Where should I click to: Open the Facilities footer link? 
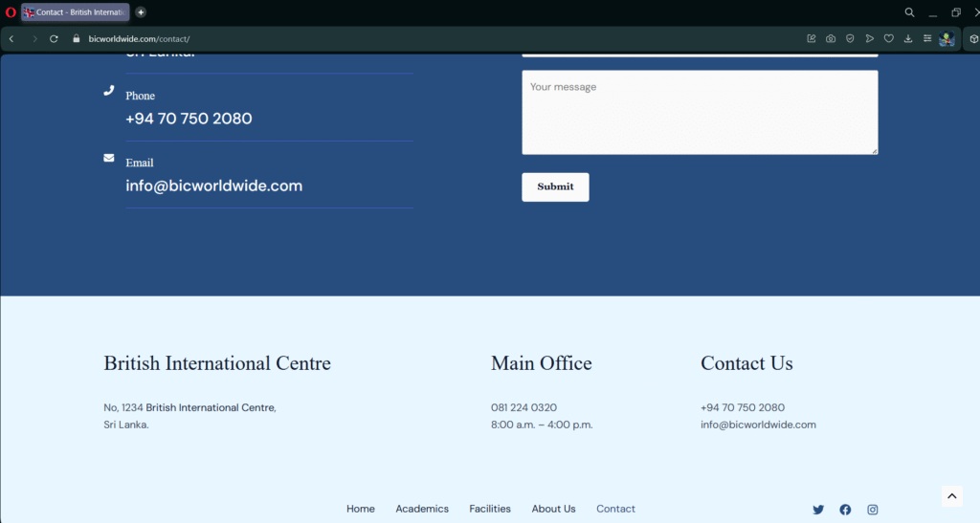point(490,509)
